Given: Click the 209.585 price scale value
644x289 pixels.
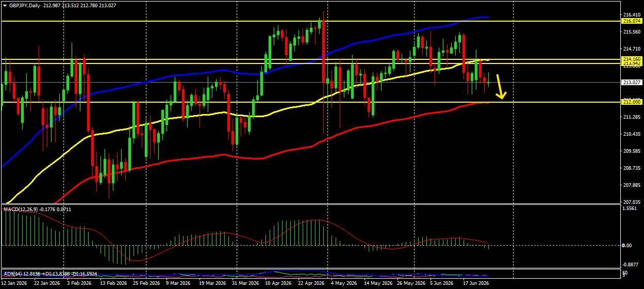Looking at the screenshot, I should (632, 151).
